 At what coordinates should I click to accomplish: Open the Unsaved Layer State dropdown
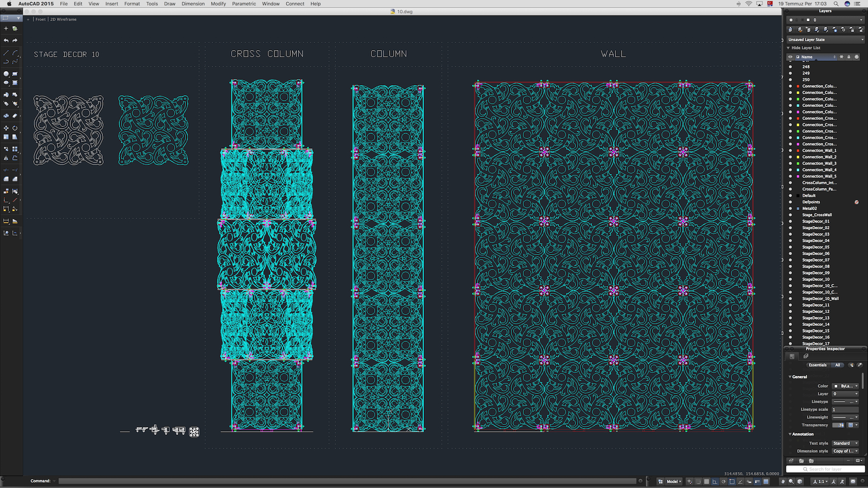(x=825, y=40)
